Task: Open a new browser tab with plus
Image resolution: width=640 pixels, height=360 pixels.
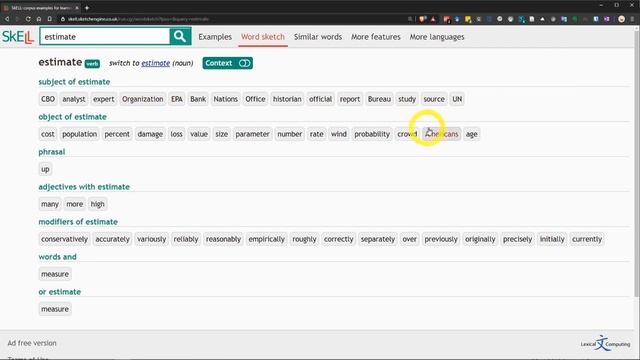Action: coord(87,8)
